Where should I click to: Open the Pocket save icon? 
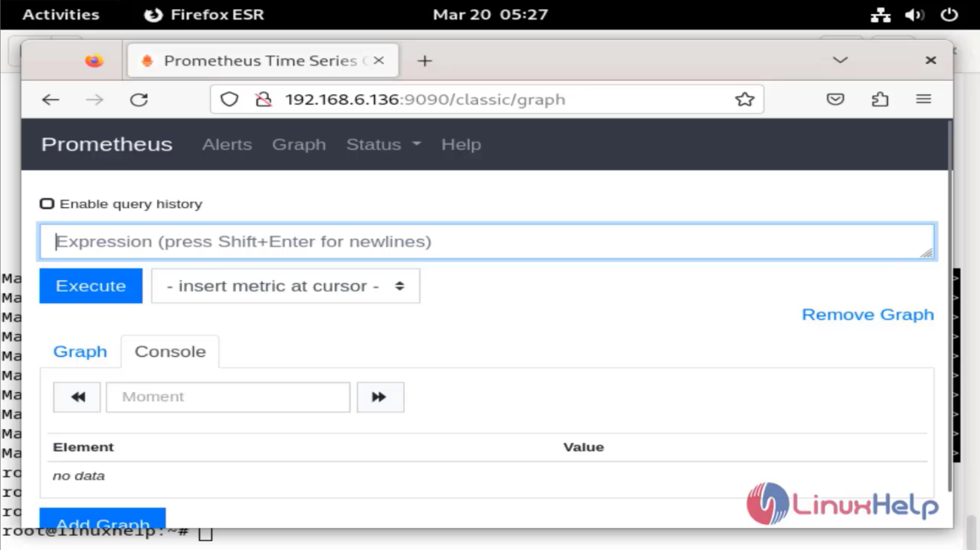[835, 99]
